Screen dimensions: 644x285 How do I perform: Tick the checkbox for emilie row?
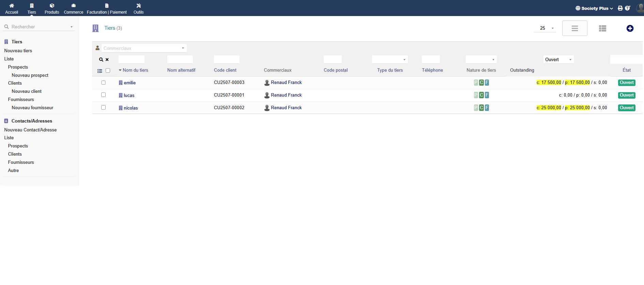[103, 83]
